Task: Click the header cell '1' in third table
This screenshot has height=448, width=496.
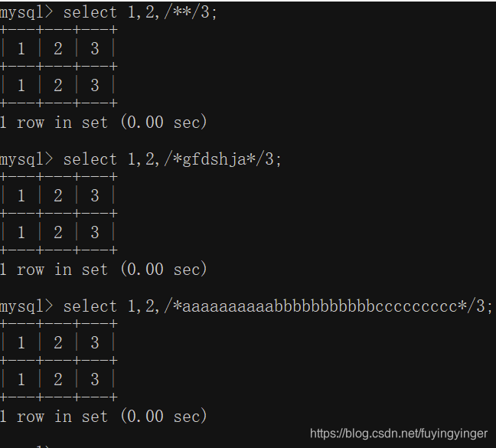Action: pyautogui.click(x=21, y=342)
